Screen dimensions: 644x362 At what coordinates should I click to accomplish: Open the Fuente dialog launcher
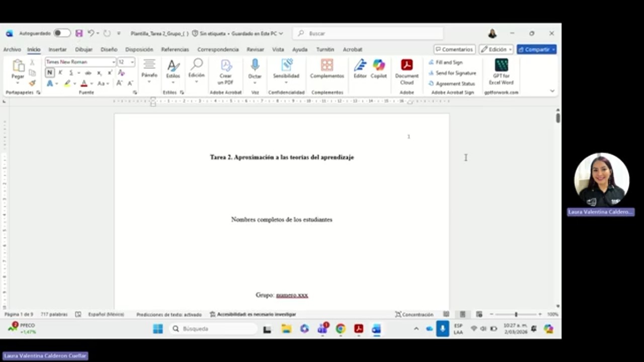[135, 93]
